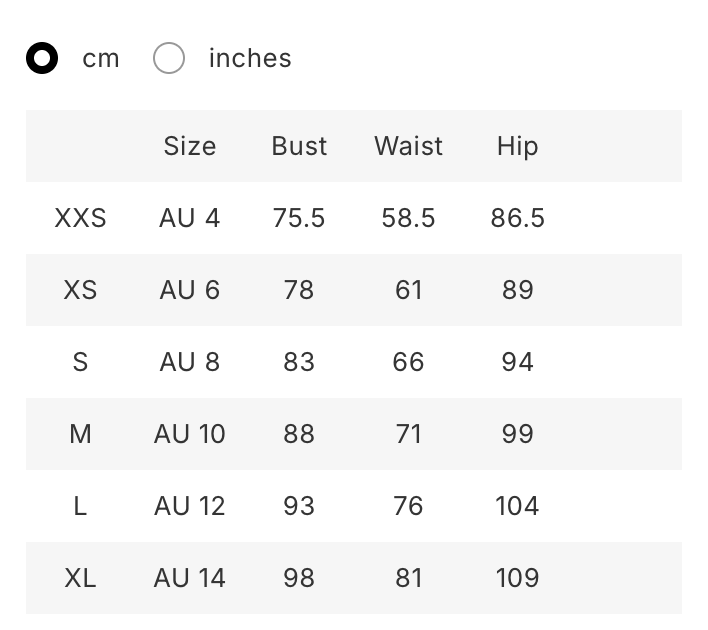Select the cm radio button
This screenshot has height=630, width=708.
point(42,59)
